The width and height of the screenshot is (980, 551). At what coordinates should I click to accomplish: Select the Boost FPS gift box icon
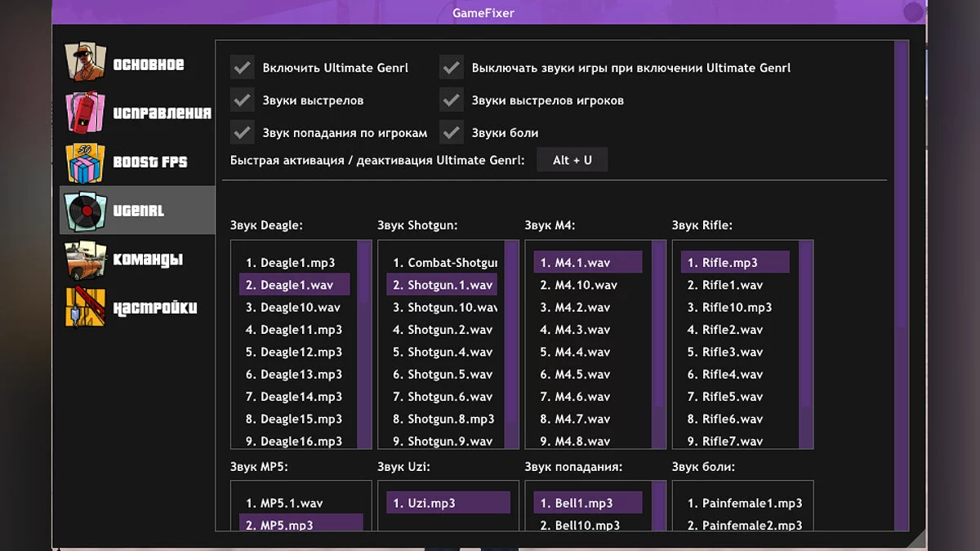point(86,162)
